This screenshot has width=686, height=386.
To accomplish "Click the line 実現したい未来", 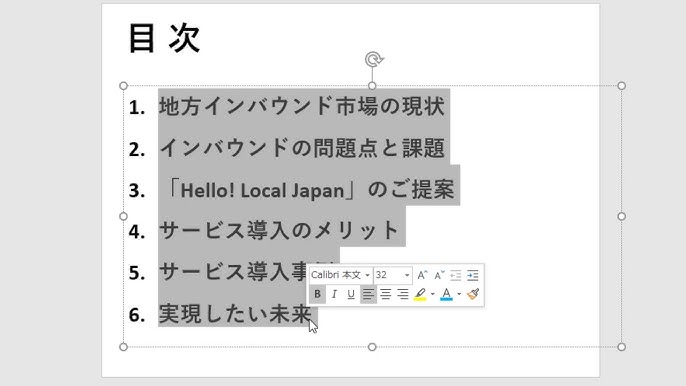I will 235,314.
